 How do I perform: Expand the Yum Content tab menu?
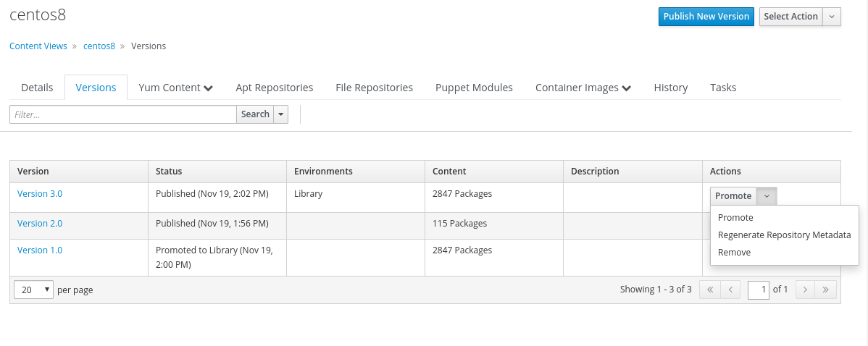click(175, 88)
